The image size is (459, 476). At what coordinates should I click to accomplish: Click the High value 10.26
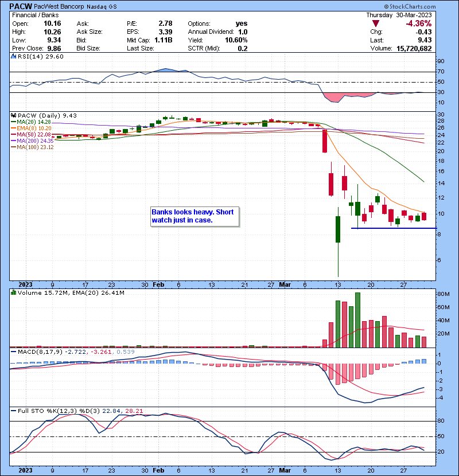click(x=52, y=32)
